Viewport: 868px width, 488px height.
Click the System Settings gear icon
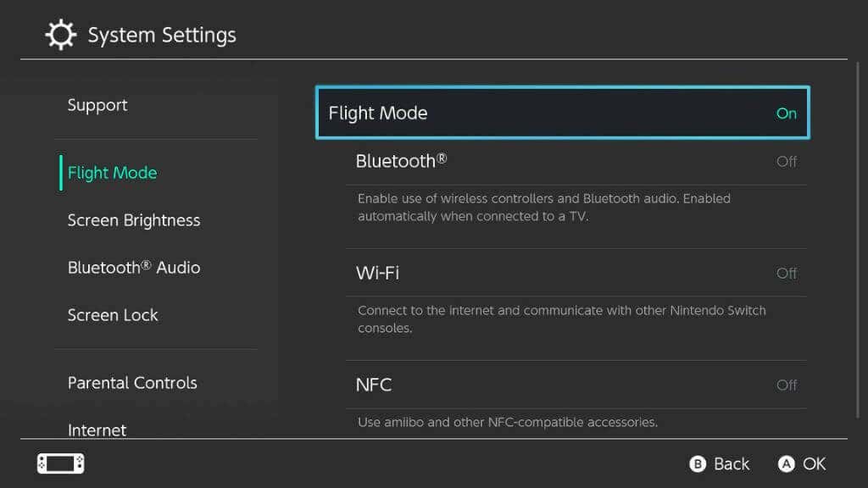pyautogui.click(x=60, y=36)
